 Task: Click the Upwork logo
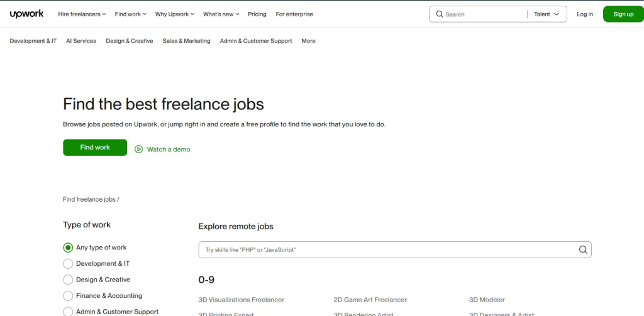[26, 14]
